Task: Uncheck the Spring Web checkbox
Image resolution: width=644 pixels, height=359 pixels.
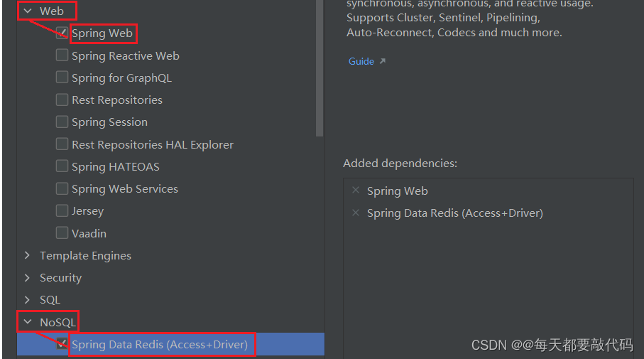Action: 62,33
